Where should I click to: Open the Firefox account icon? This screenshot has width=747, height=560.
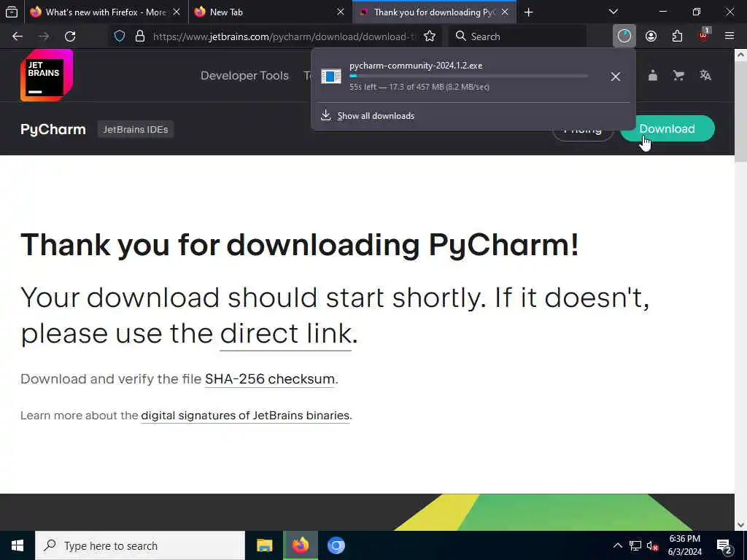click(651, 36)
